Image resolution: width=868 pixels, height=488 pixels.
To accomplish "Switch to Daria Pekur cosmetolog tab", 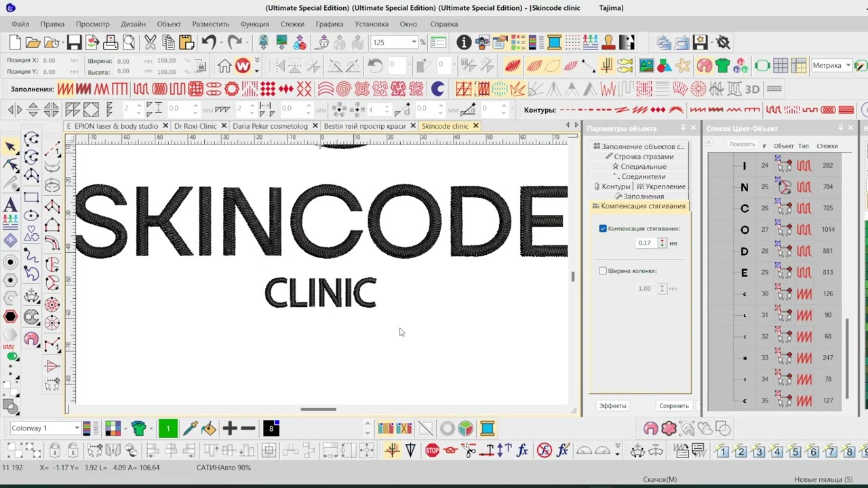I will (270, 126).
